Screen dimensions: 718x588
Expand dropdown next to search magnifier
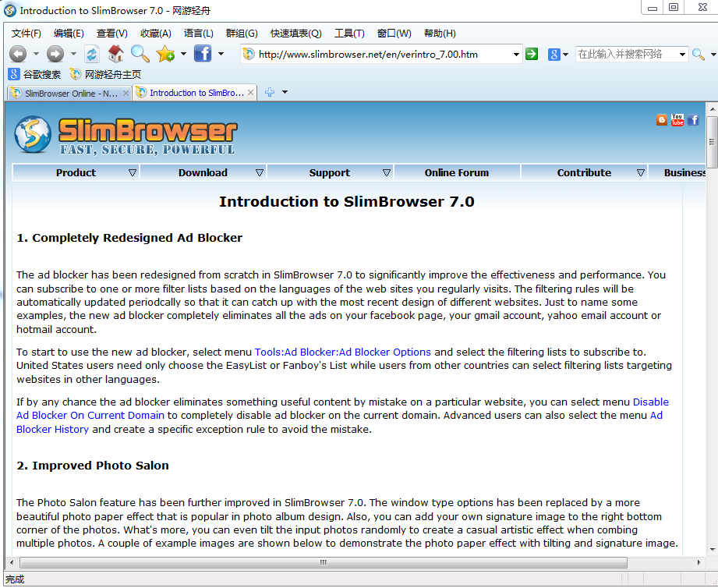713,55
